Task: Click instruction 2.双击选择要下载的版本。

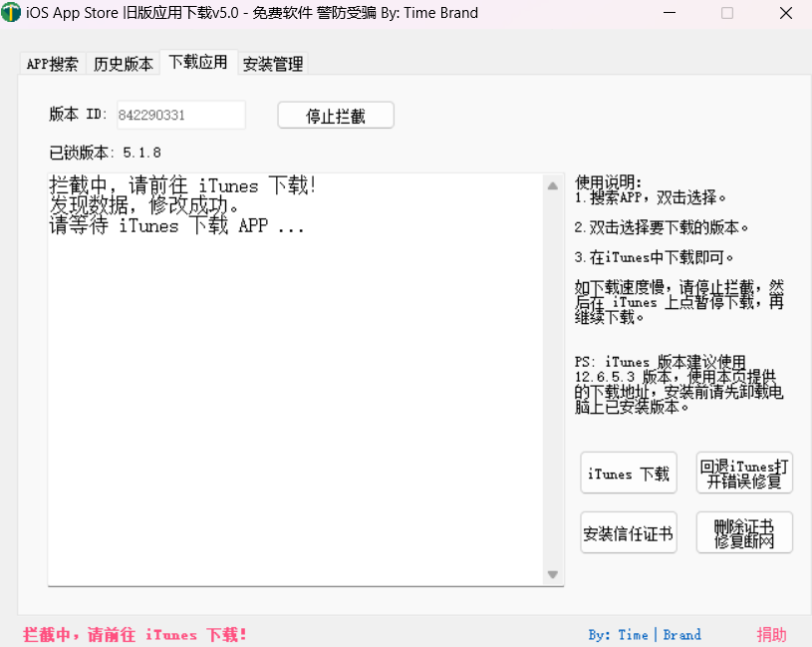Action: (662, 227)
